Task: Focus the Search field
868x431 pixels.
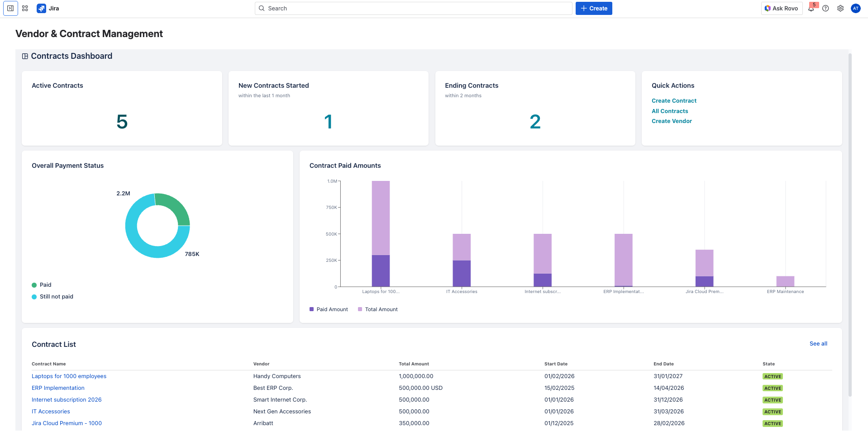Action: 413,8
